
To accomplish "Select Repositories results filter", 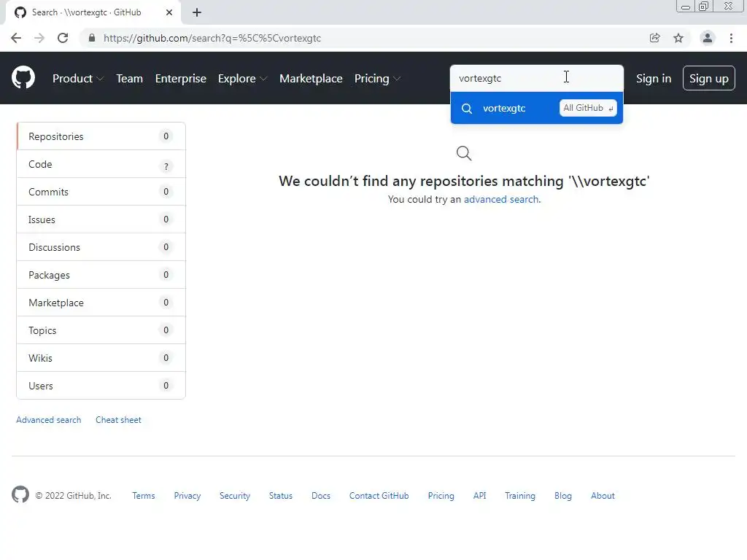I will 101,136.
